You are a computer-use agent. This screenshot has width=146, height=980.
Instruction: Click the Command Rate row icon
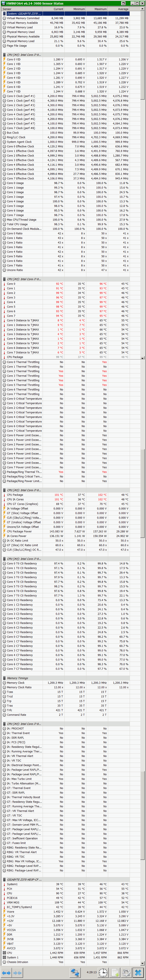point(4,715)
